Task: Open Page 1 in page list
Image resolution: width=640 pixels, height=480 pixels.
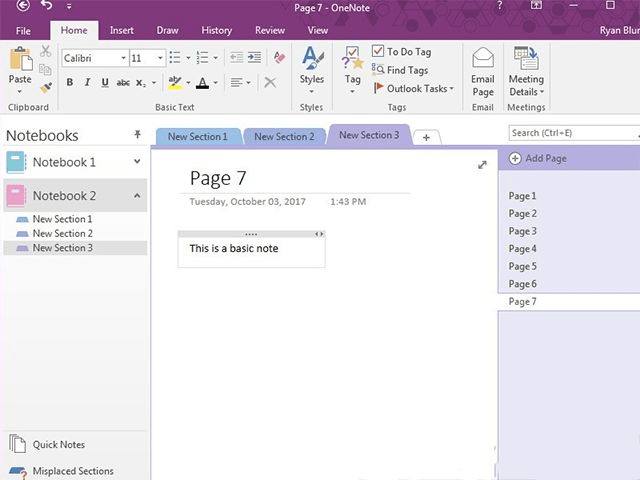Action: [x=522, y=196]
